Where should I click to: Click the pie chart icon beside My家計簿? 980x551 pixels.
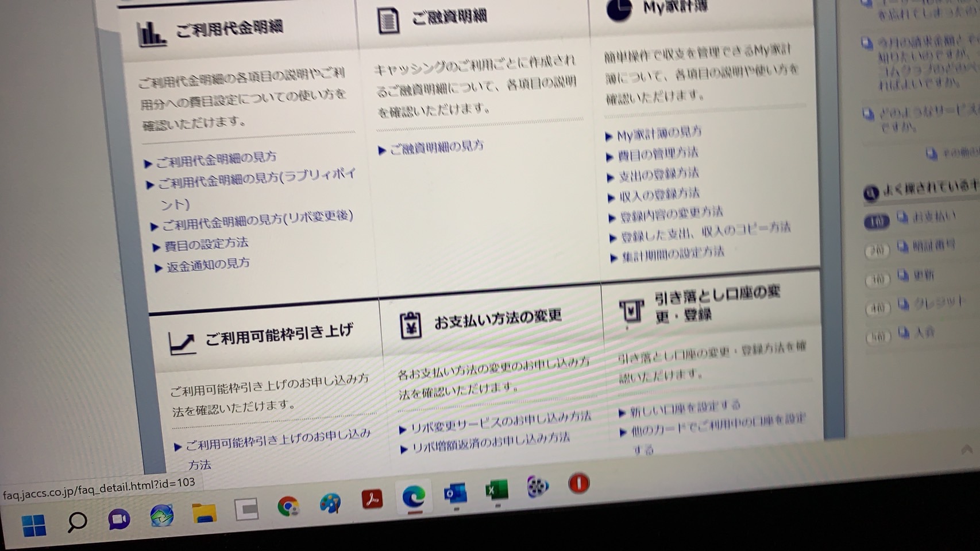click(619, 10)
